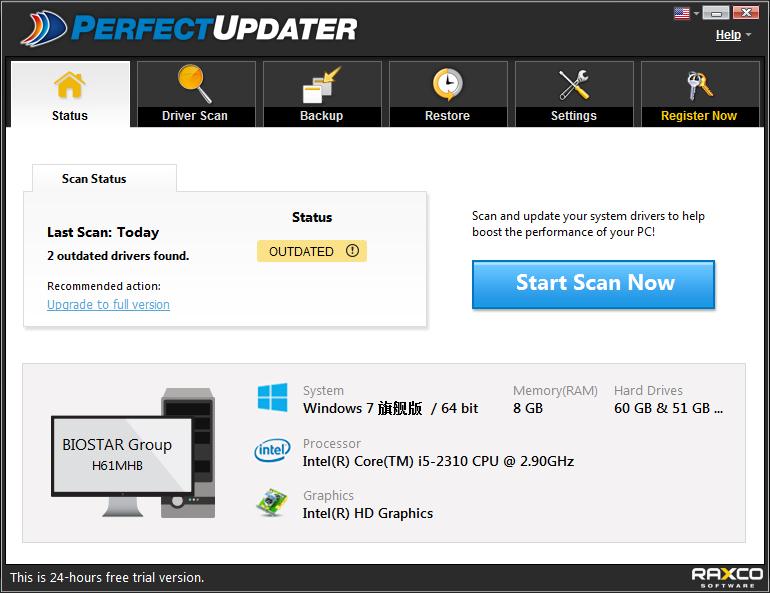Click the Windows logo beside System
The image size is (770, 593).
tap(273, 398)
